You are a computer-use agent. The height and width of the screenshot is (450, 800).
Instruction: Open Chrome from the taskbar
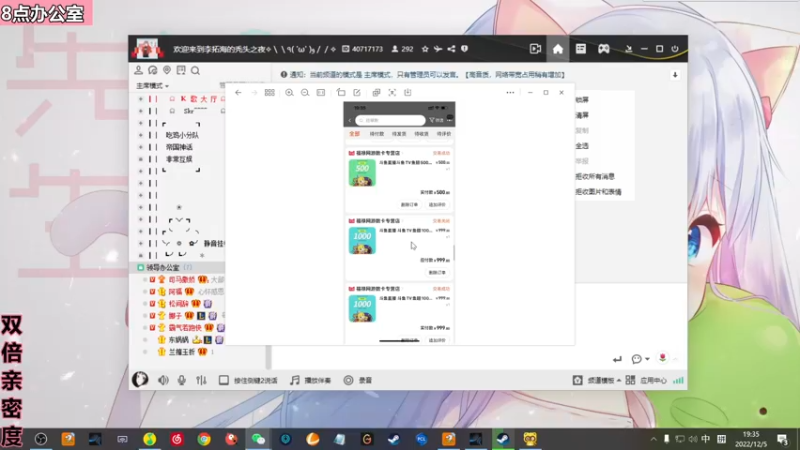[204, 439]
